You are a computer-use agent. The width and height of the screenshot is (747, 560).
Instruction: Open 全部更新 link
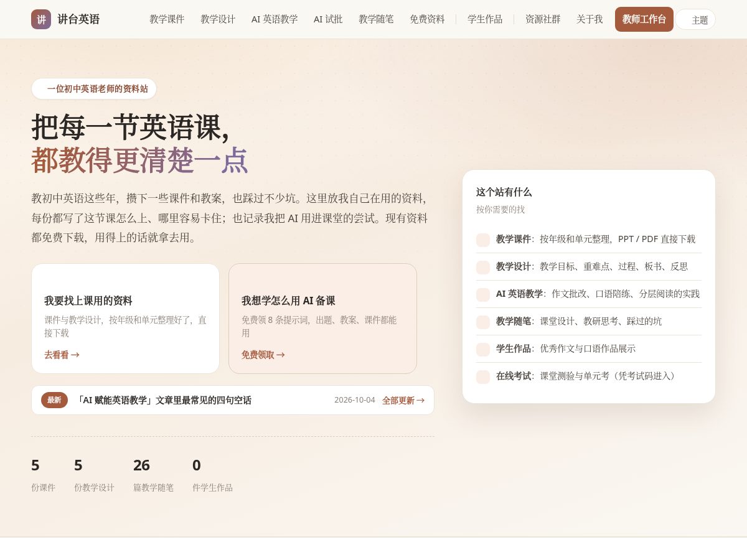click(403, 400)
